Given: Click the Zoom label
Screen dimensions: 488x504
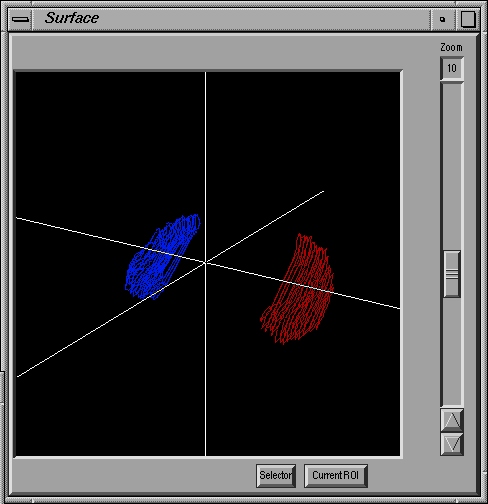Looking at the screenshot, I should click(451, 48).
